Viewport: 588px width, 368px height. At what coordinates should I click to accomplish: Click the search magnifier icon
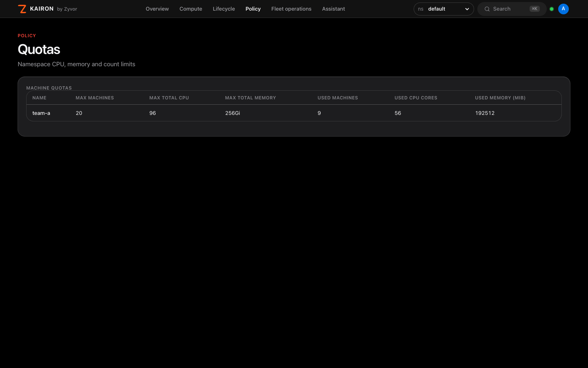[x=487, y=9]
